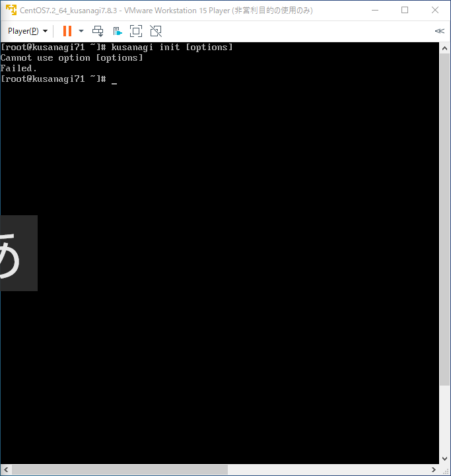Viewport: 451px width, 476px height.
Task: Close the VMware Player window
Action: [x=435, y=10]
